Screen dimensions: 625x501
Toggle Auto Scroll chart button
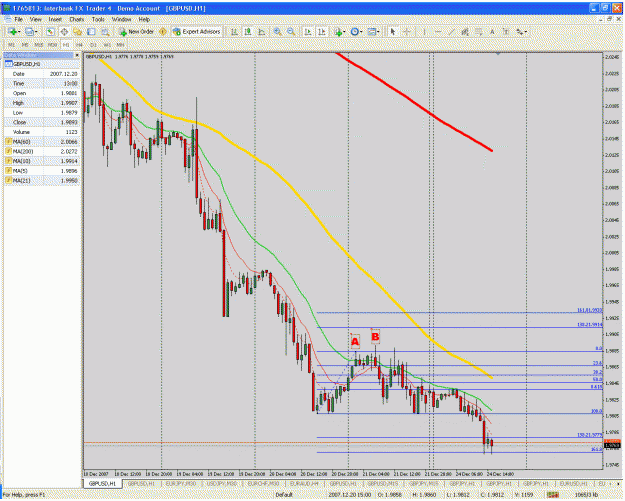click(308, 32)
